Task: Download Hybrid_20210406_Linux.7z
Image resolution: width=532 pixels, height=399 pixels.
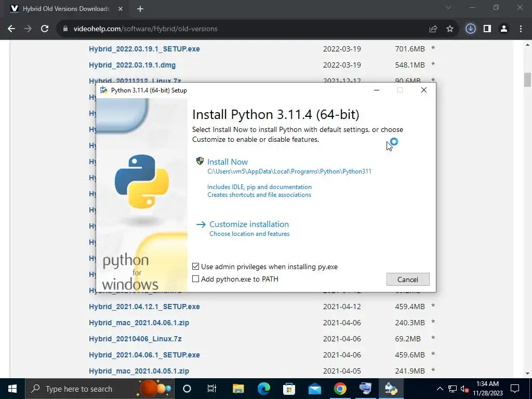Action: 135,339
